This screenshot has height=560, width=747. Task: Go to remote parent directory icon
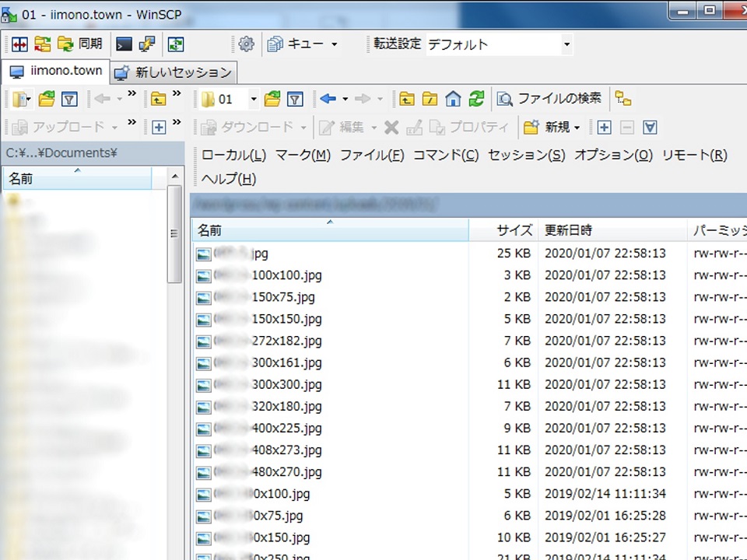[x=407, y=99]
